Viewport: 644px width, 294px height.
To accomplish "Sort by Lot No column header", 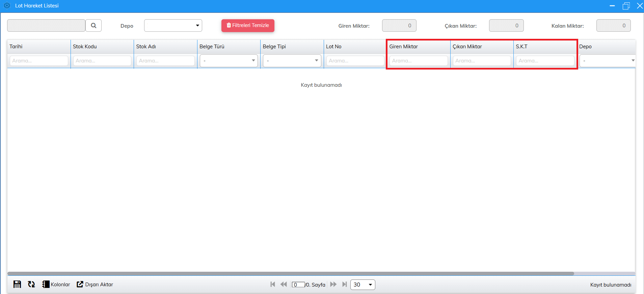I will [x=355, y=47].
